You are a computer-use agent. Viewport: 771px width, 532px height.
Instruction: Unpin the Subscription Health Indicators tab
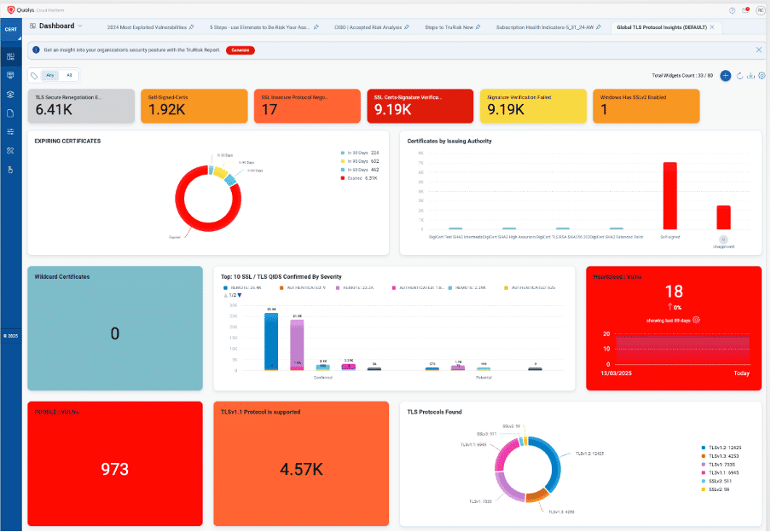(599, 27)
